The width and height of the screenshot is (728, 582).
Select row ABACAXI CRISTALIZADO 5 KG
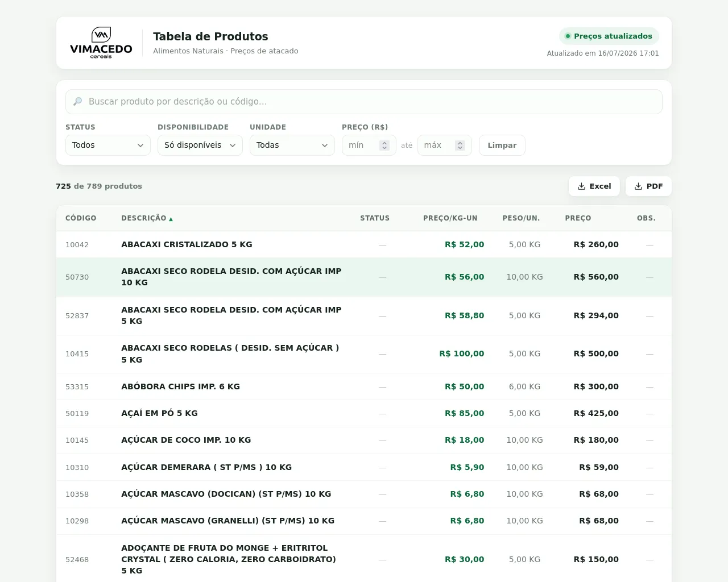point(364,245)
